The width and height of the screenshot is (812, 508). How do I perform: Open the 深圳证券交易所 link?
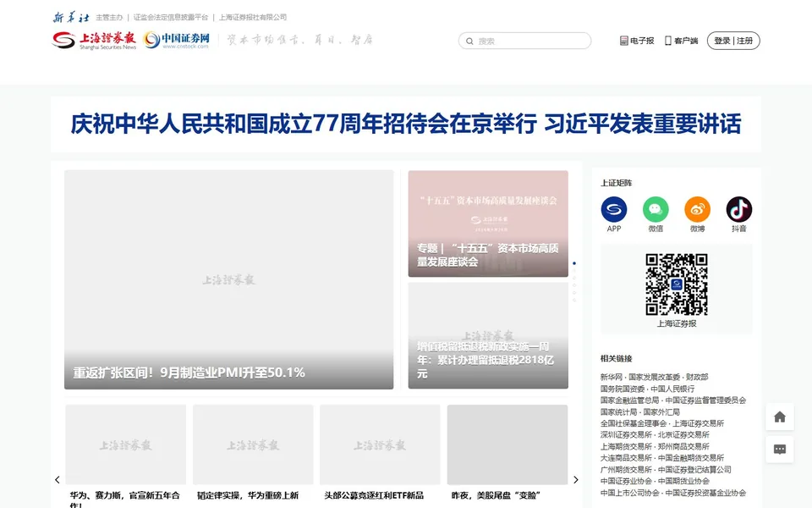[x=626, y=435]
